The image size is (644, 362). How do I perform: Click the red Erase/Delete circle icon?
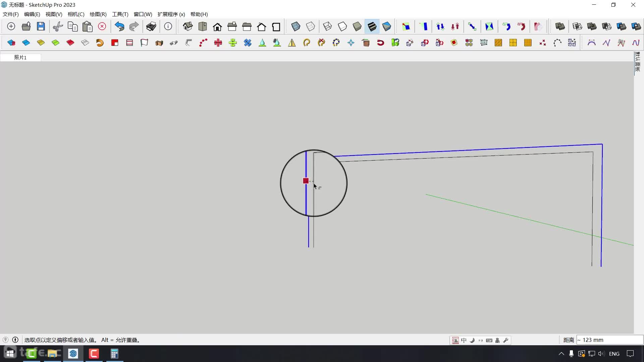pos(102,26)
